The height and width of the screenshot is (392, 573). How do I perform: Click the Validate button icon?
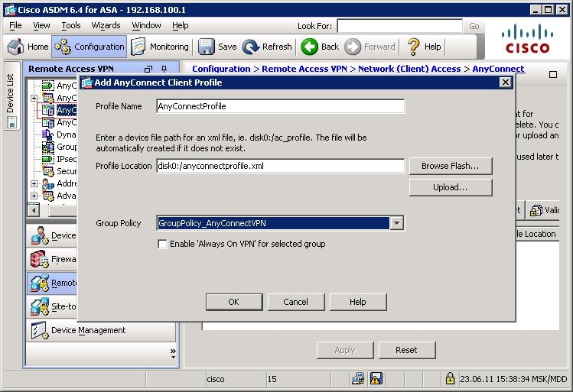click(536, 210)
